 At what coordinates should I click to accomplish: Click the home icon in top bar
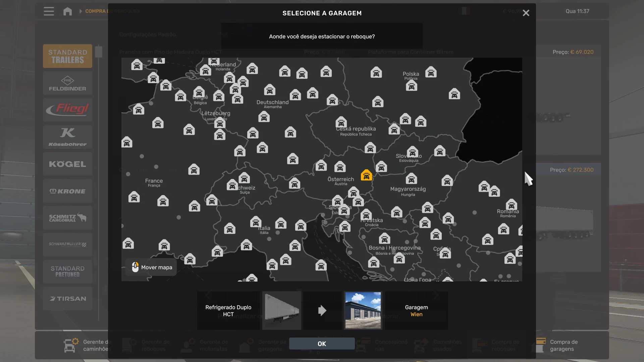67,11
